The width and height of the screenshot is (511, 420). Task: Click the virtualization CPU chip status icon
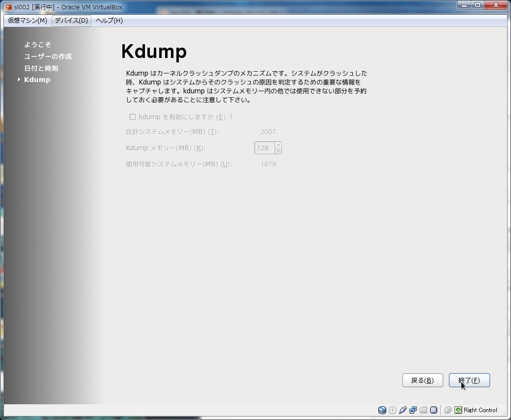[x=433, y=410]
